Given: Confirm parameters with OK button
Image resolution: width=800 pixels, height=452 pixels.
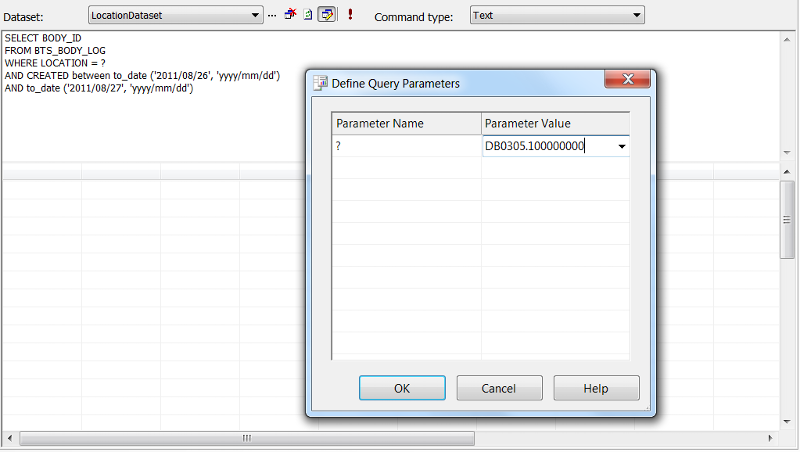Looking at the screenshot, I should [402, 388].
